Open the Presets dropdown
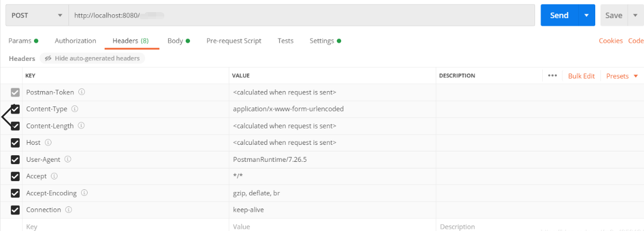 point(622,76)
